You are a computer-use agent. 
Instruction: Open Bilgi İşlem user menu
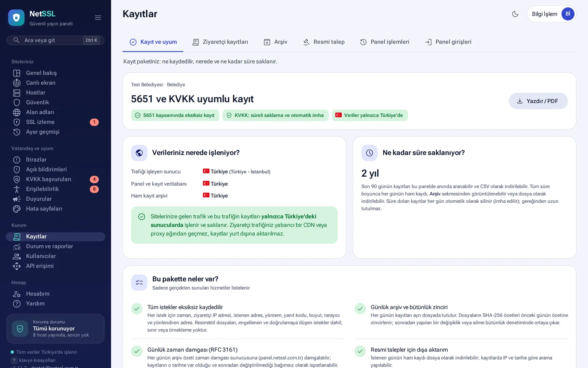pyautogui.click(x=551, y=14)
